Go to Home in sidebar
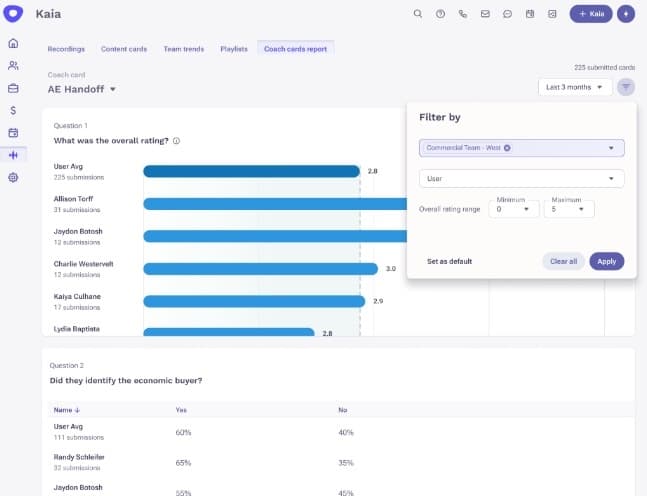The image size is (647, 496). (13, 44)
